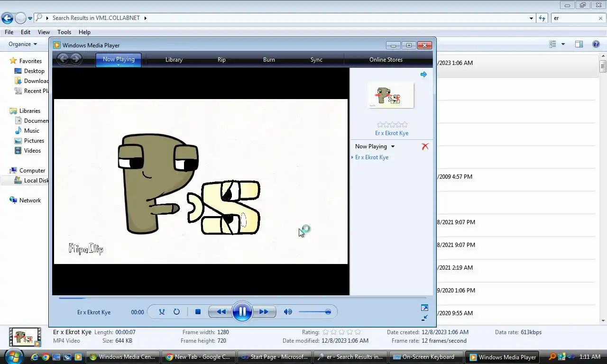Click Explorer back button
This screenshot has height=364, width=607.
(7, 18)
